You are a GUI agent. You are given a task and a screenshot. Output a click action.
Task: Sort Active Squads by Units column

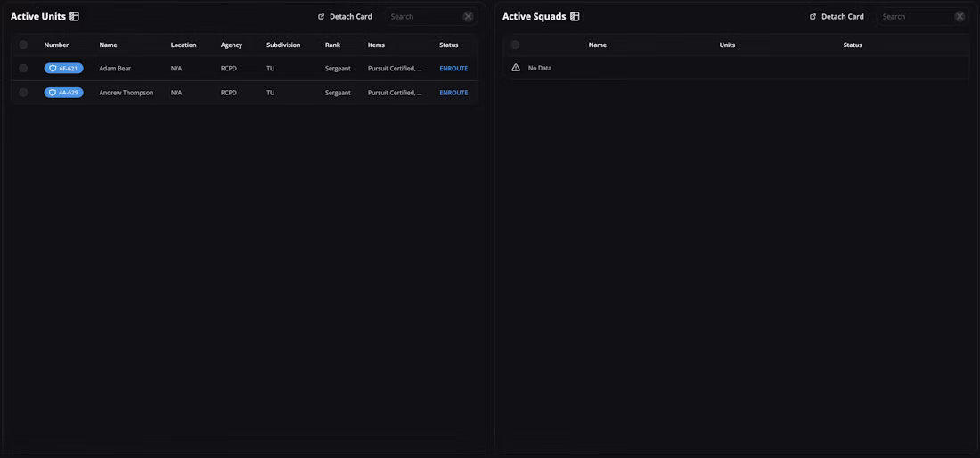point(728,45)
